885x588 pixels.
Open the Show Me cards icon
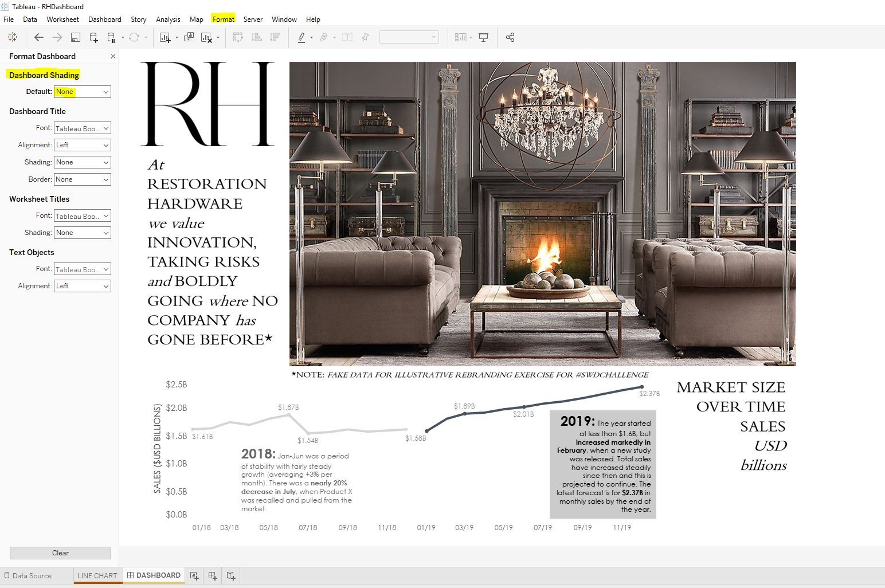(x=461, y=37)
